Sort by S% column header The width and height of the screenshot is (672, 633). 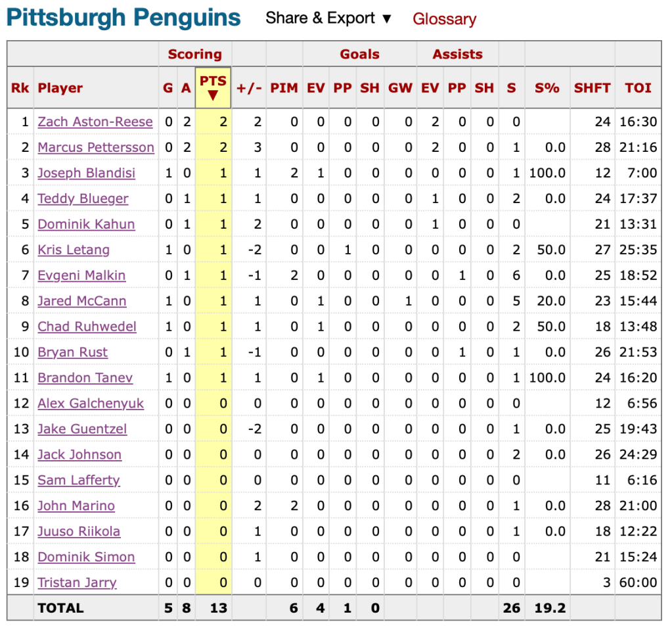547,88
